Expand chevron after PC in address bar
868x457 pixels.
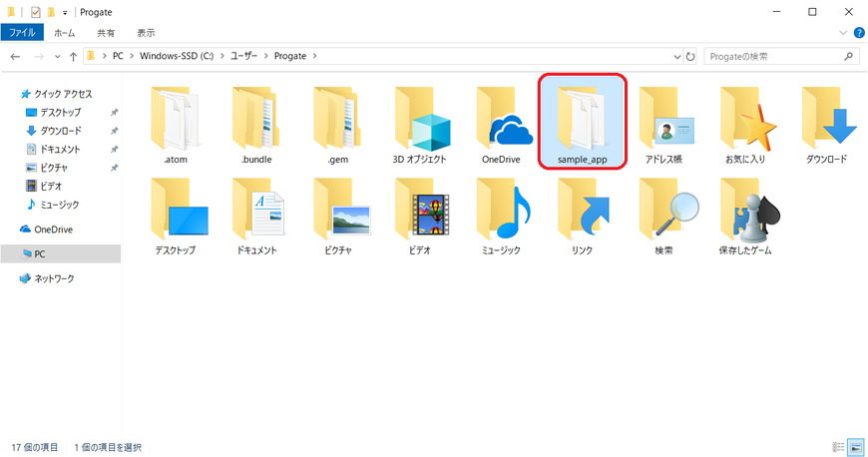132,56
